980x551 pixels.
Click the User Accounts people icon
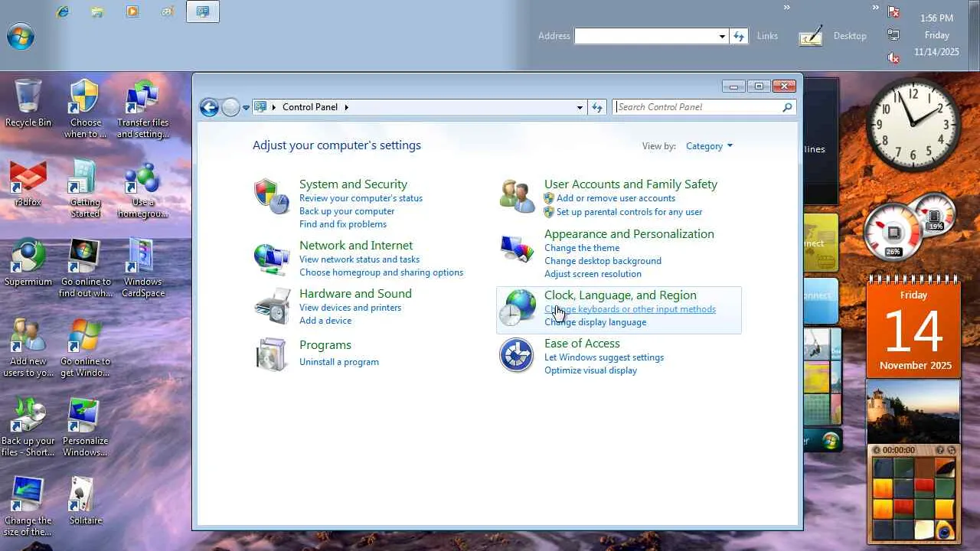click(x=517, y=197)
